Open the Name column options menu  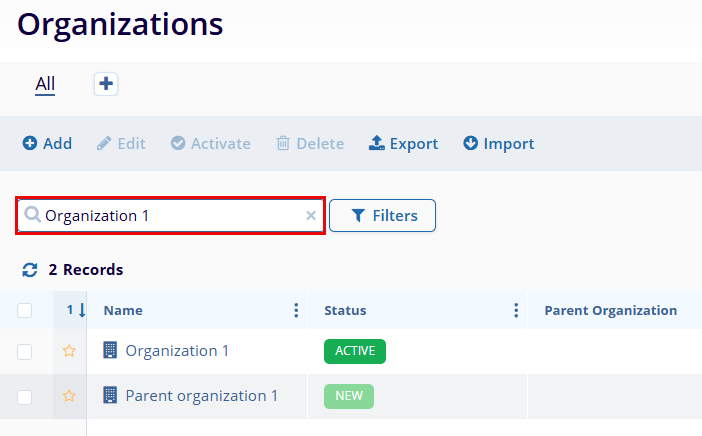pyautogui.click(x=296, y=311)
